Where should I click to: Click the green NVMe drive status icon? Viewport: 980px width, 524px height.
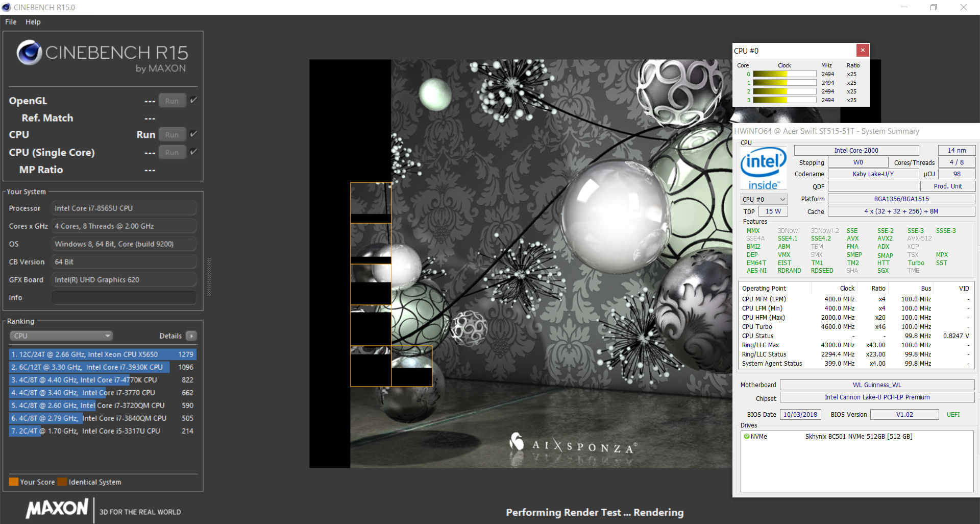747,437
